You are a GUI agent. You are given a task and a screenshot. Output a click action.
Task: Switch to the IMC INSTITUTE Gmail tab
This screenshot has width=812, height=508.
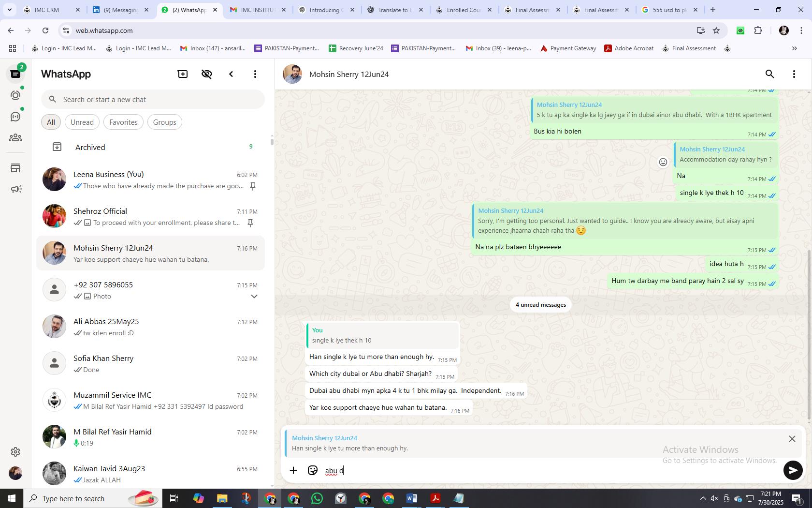(x=258, y=10)
